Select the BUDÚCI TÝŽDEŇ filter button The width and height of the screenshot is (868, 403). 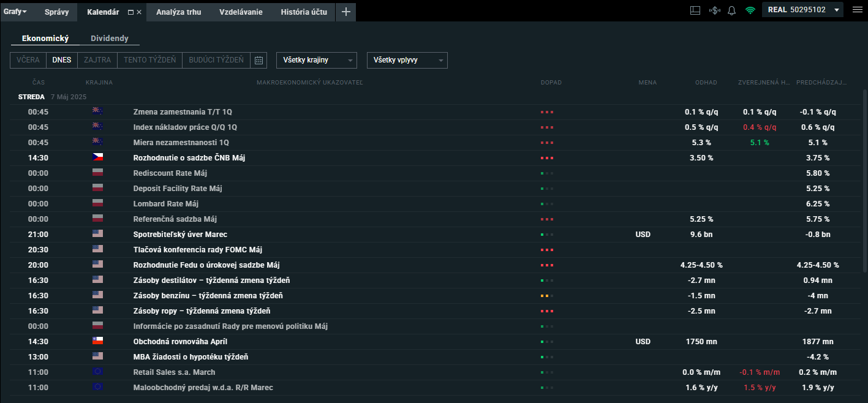coord(216,60)
